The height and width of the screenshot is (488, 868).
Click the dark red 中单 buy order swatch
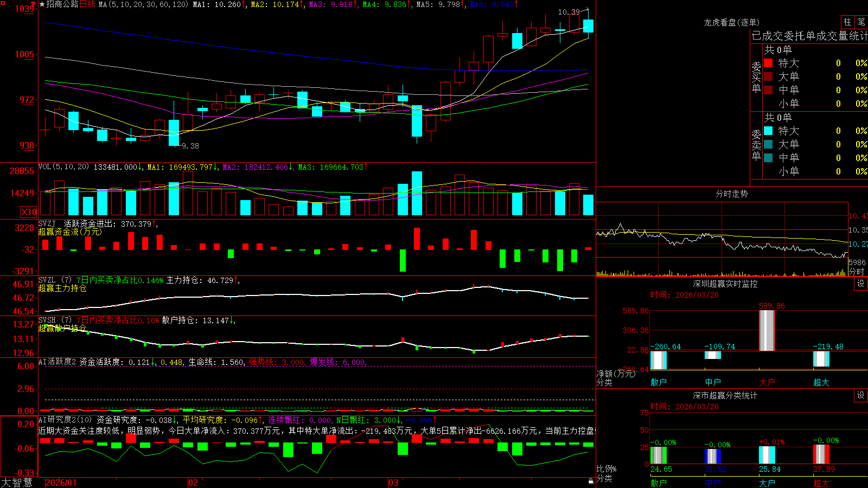click(768, 90)
